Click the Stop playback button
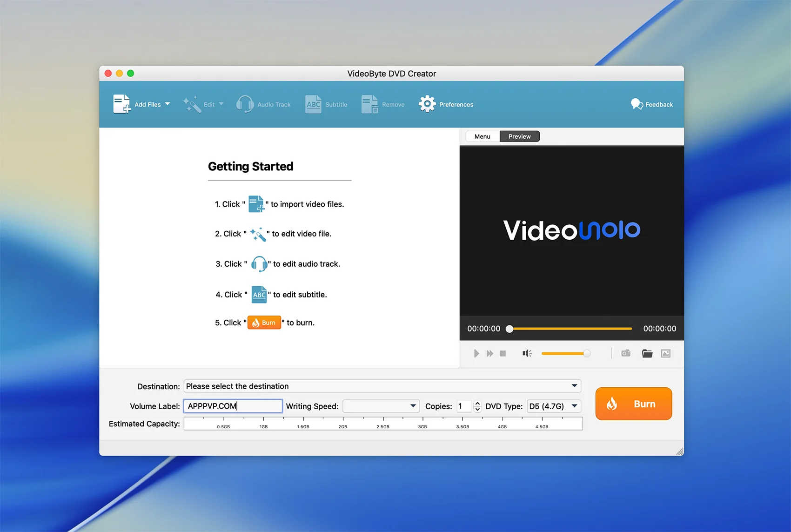 coord(503,353)
